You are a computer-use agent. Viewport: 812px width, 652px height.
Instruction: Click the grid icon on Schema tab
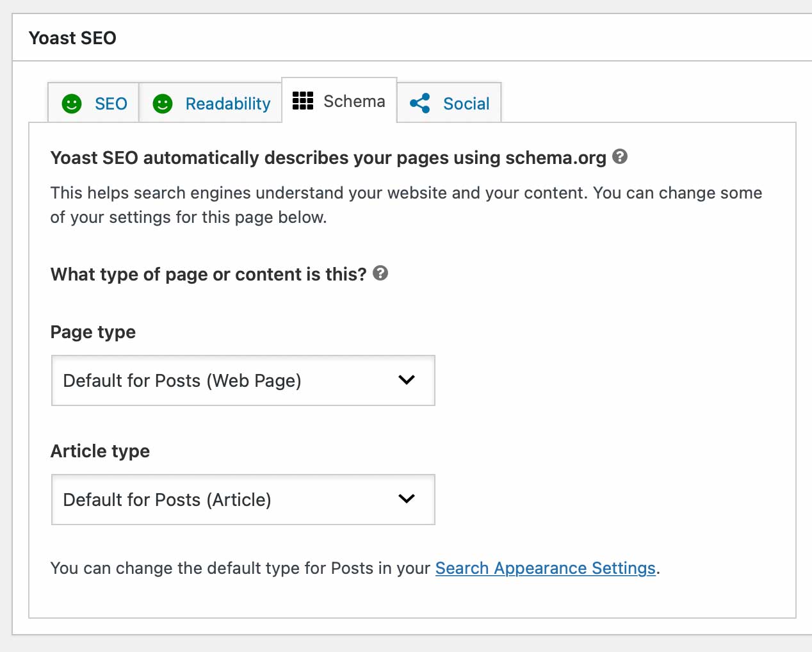point(302,101)
